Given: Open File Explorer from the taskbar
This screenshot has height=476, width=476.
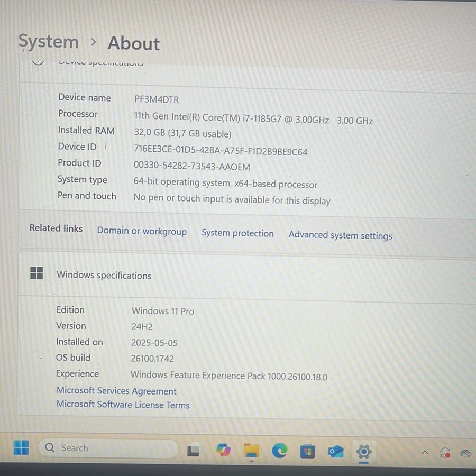Looking at the screenshot, I should tap(252, 451).
